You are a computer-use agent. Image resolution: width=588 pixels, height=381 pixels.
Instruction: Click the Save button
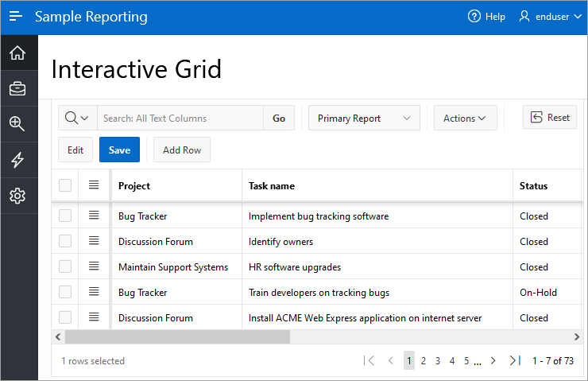(119, 150)
